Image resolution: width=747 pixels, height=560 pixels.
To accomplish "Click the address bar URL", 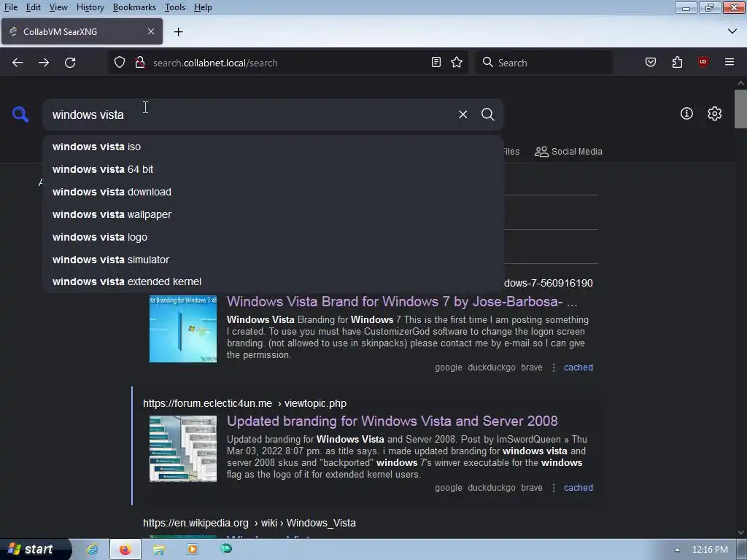I will (215, 63).
